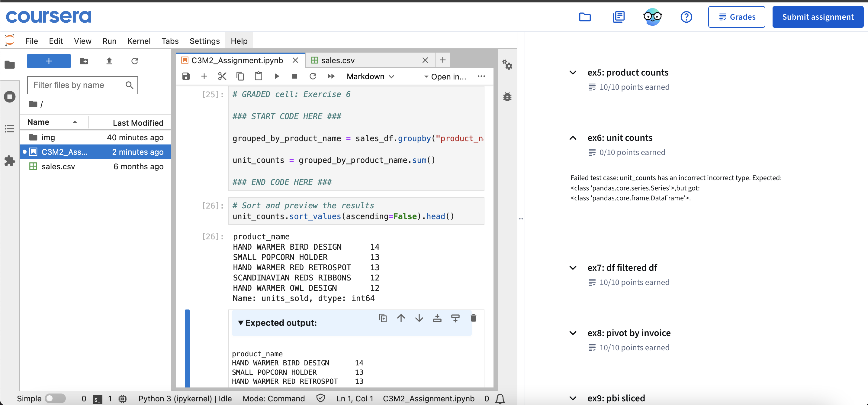Open the extension manager puzzle icon
The height and width of the screenshot is (405, 868).
9,161
